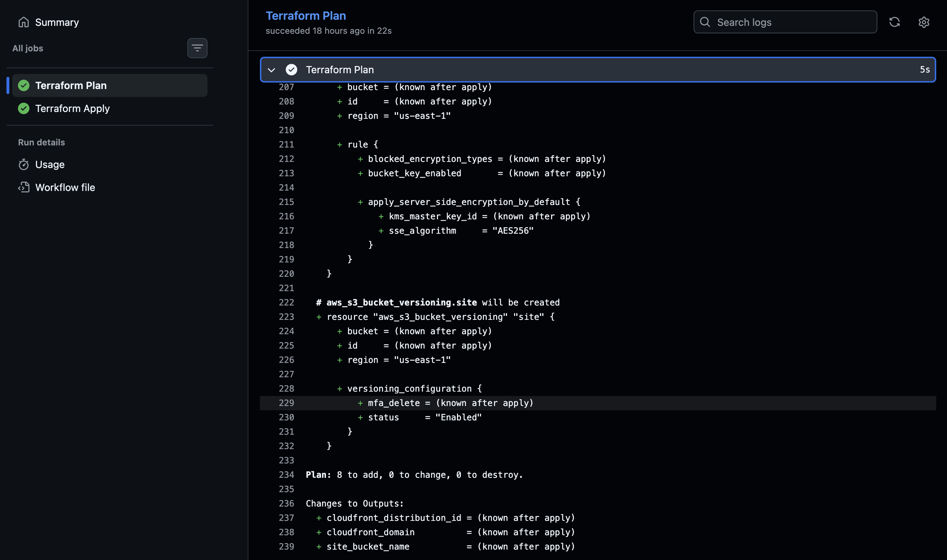Click the Terraform Plan step success icon

click(x=291, y=70)
